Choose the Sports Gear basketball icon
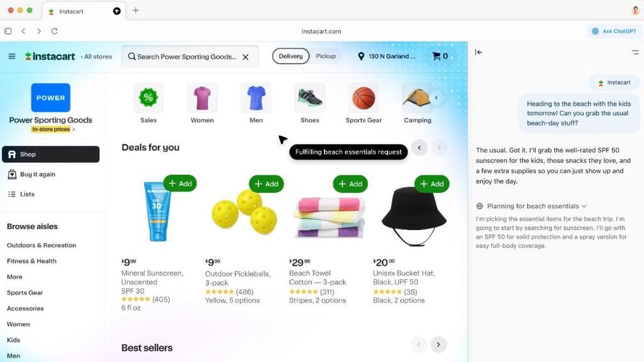 point(364,97)
